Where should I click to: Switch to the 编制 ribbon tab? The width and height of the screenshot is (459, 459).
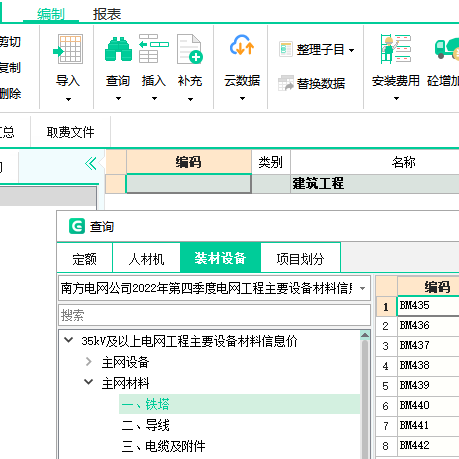click(51, 14)
